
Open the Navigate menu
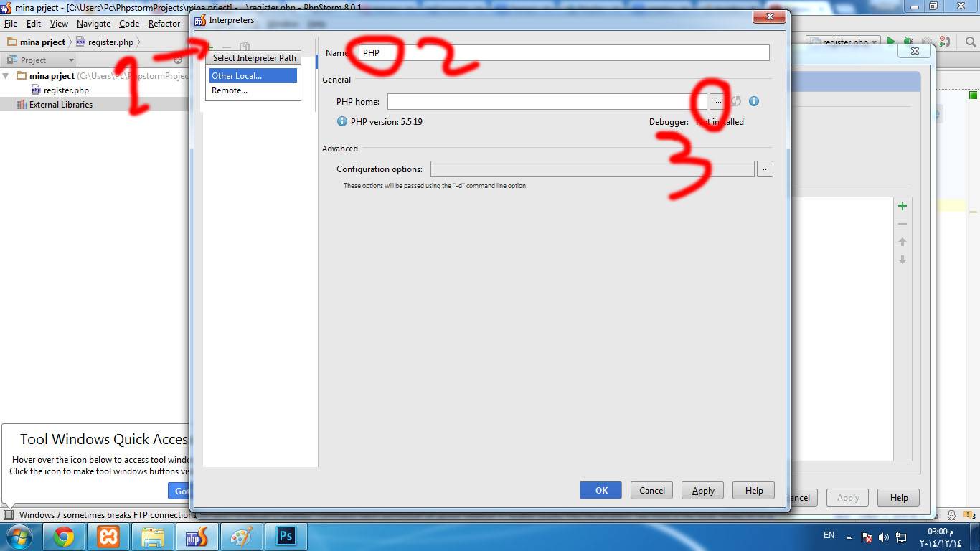click(94, 24)
